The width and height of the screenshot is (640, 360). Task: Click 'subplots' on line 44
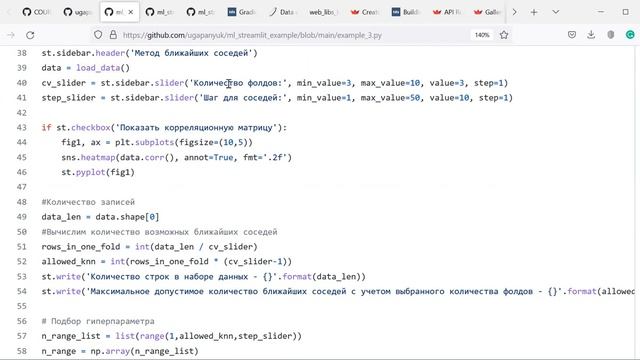155,142
